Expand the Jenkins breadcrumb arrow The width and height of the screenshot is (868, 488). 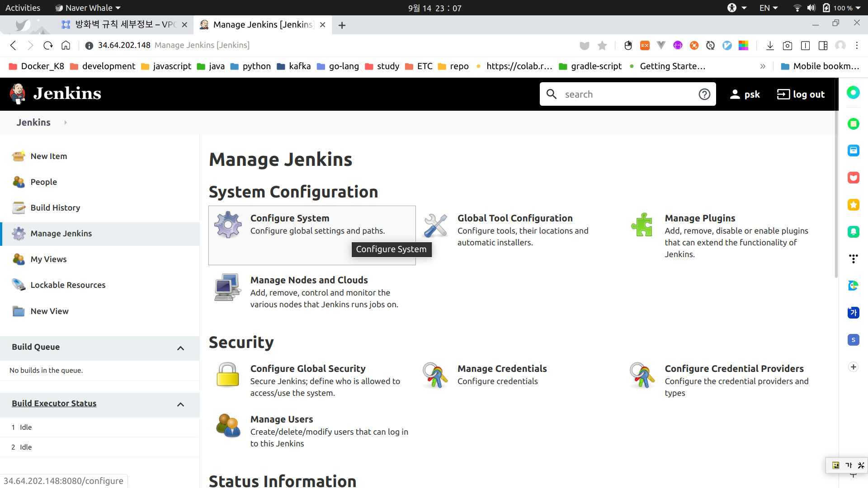pos(66,122)
